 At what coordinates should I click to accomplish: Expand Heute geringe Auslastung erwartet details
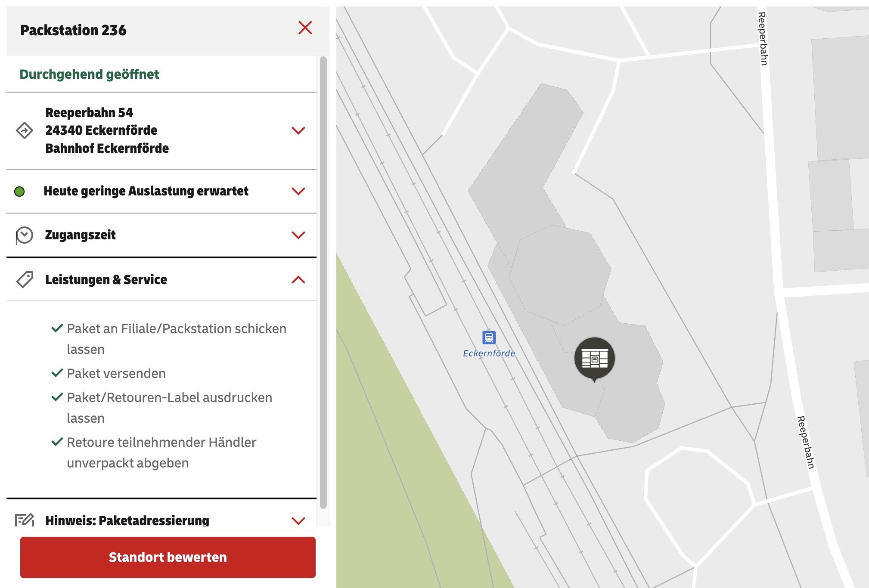coord(298,191)
